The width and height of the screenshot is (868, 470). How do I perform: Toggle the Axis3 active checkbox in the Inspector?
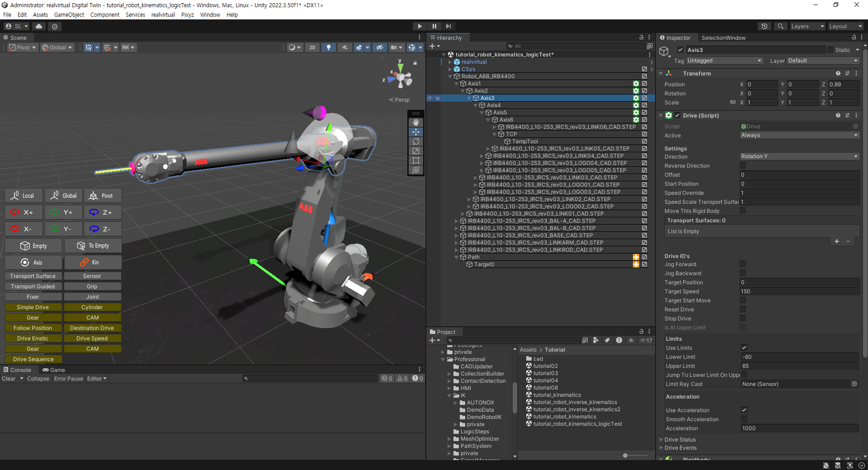point(680,50)
